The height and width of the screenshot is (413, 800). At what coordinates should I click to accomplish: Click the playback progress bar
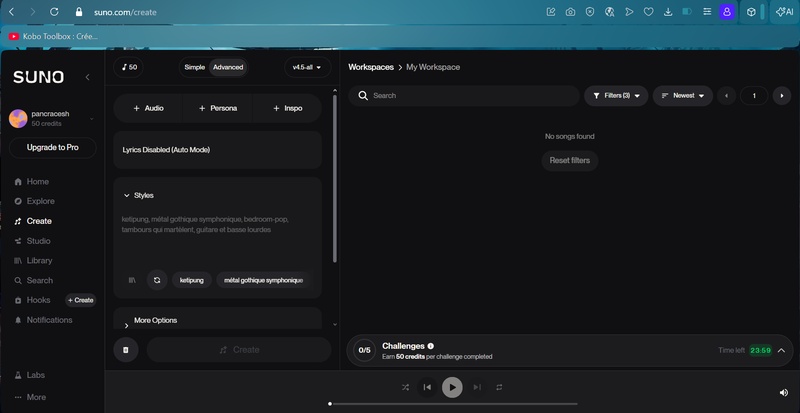tap(454, 404)
